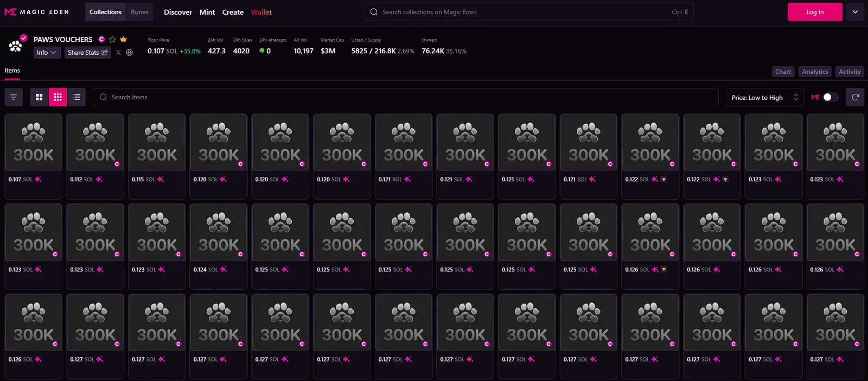Click the 0.115 SOL price label
Image resolution: width=868 pixels, height=381 pixels.
pyautogui.click(x=143, y=179)
